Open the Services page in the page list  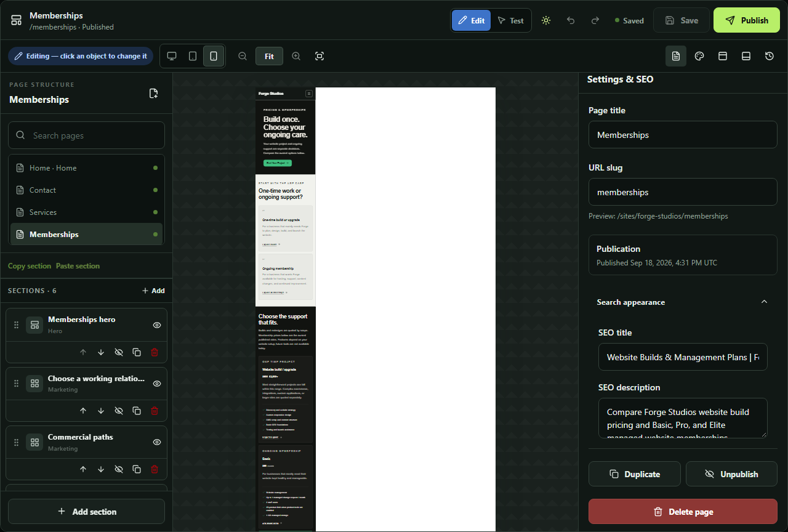pyautogui.click(x=87, y=212)
